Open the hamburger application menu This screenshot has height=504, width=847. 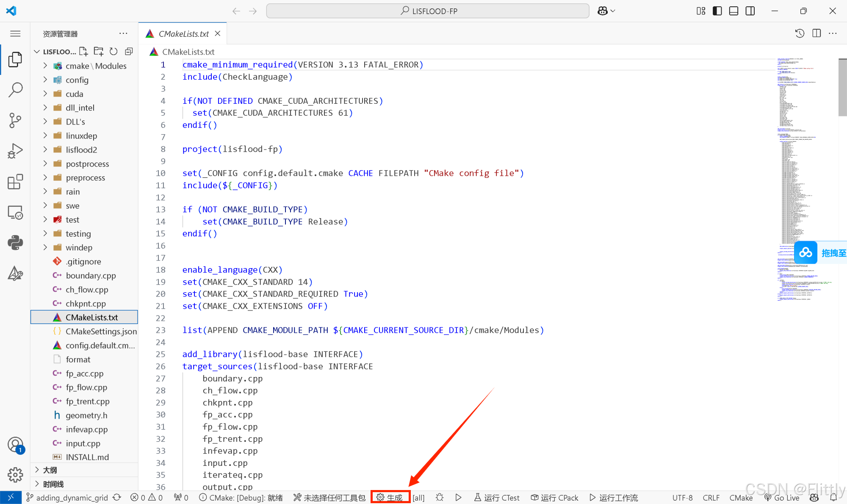coord(15,34)
